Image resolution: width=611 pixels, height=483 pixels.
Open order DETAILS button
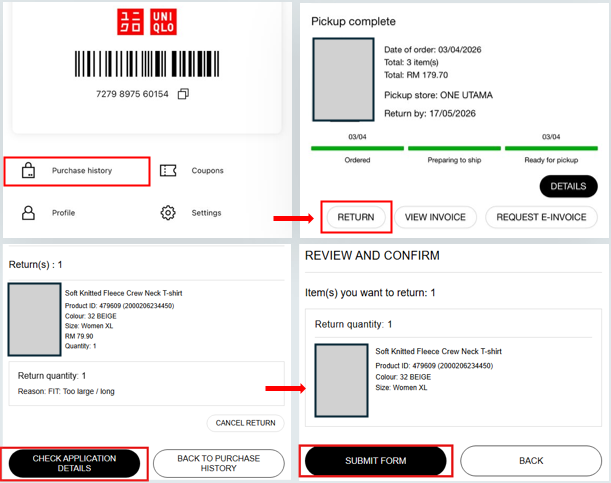coord(567,186)
